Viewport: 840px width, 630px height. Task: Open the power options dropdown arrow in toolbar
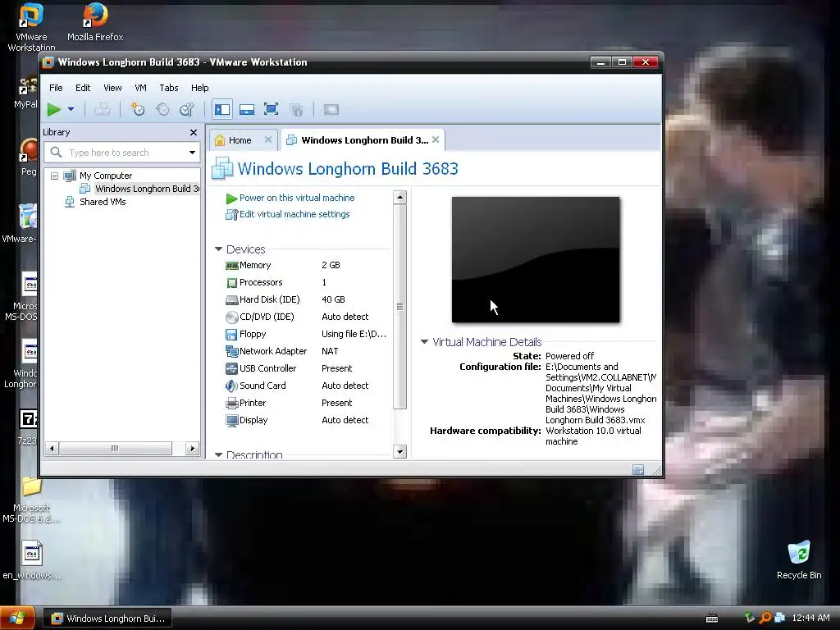tap(71, 109)
